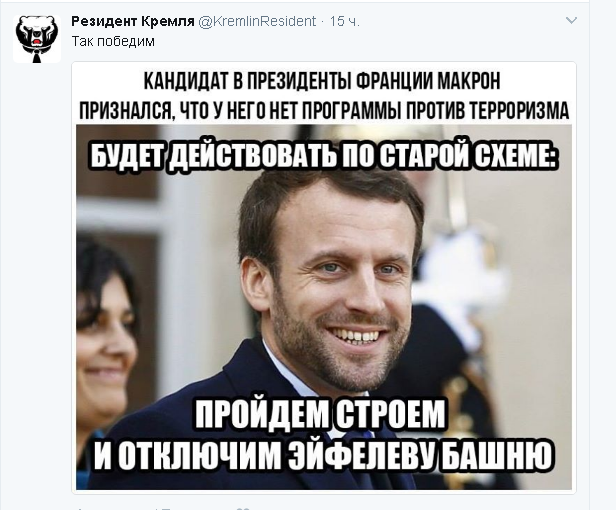Click the meme headline КАНДИДАТ В ПРЕЗИДЕНТЫ ФРАНЦИИ МАКРОН
This screenshot has height=510, width=616.
(322, 81)
